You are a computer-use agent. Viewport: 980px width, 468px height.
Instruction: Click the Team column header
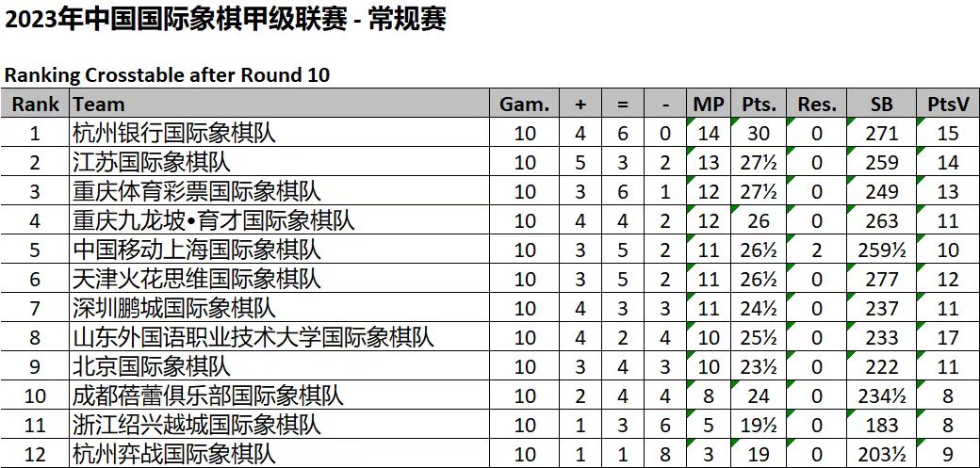tap(279, 104)
